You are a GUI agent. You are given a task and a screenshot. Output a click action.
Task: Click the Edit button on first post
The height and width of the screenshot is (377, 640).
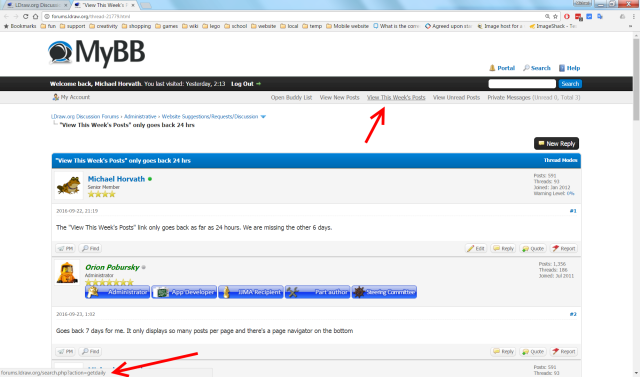[x=476, y=248]
